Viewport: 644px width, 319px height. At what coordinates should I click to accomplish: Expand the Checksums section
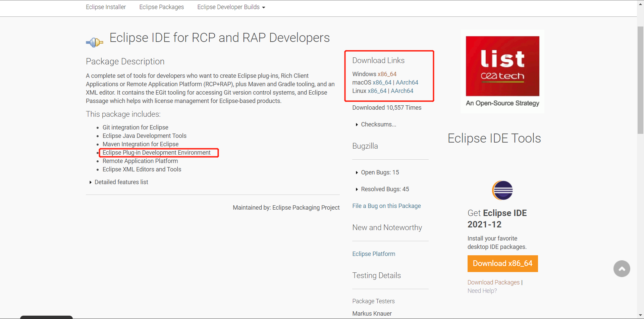click(376, 124)
